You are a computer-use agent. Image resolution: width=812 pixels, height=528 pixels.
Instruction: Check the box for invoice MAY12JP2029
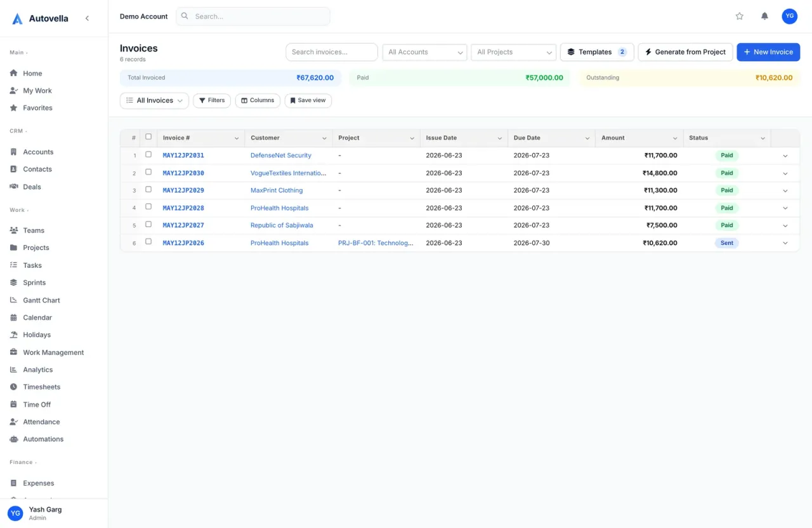[x=148, y=189]
